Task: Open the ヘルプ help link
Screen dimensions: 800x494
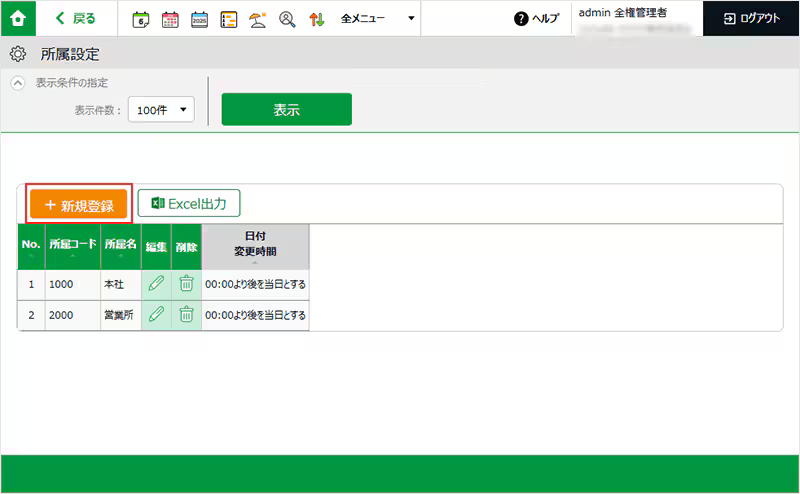Action: pos(536,19)
